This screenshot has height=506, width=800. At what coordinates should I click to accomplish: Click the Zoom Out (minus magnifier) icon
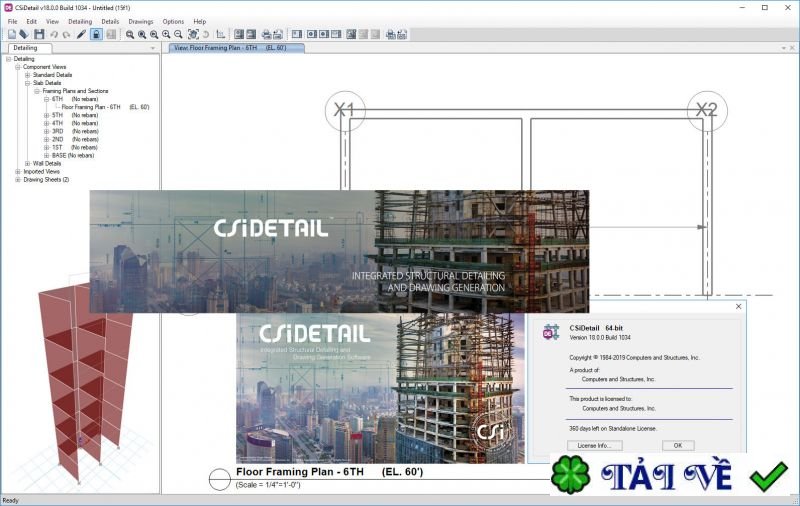[x=178, y=34]
